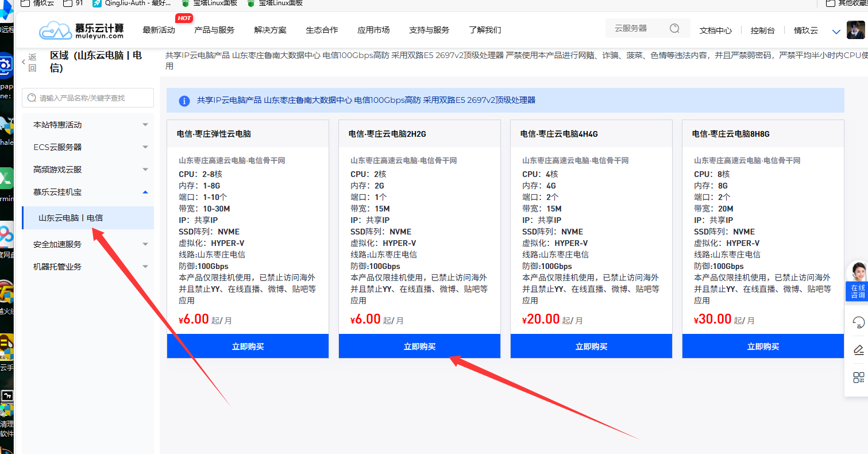Screen dimensions: 868x454
Task: Click the user avatar in top right
Action: point(855,30)
